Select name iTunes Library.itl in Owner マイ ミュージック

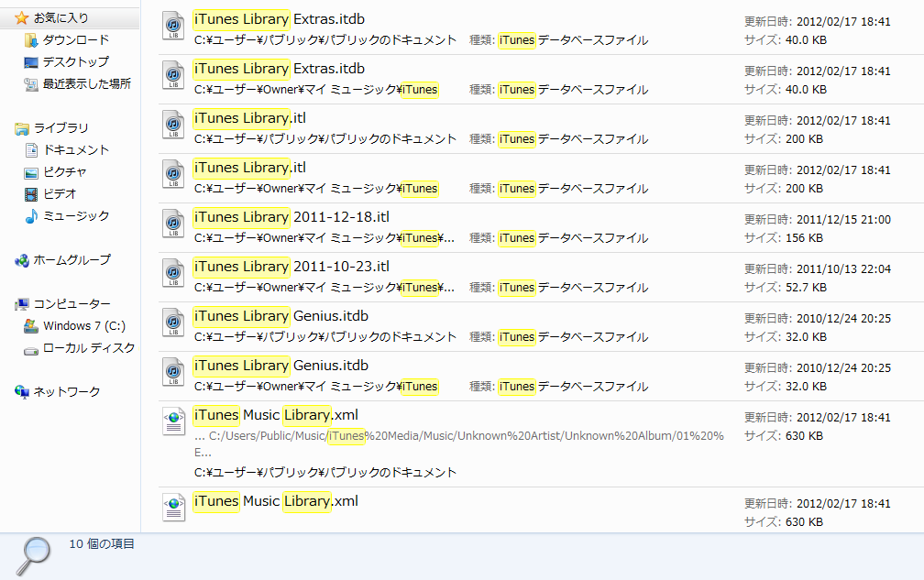[x=250, y=168]
